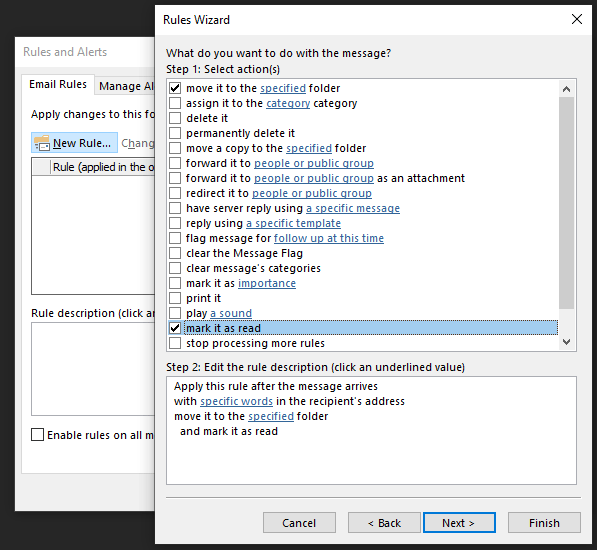The width and height of the screenshot is (597, 550).
Task: Check 'forward it to people or public group' as an attachment
Action: [x=175, y=178]
